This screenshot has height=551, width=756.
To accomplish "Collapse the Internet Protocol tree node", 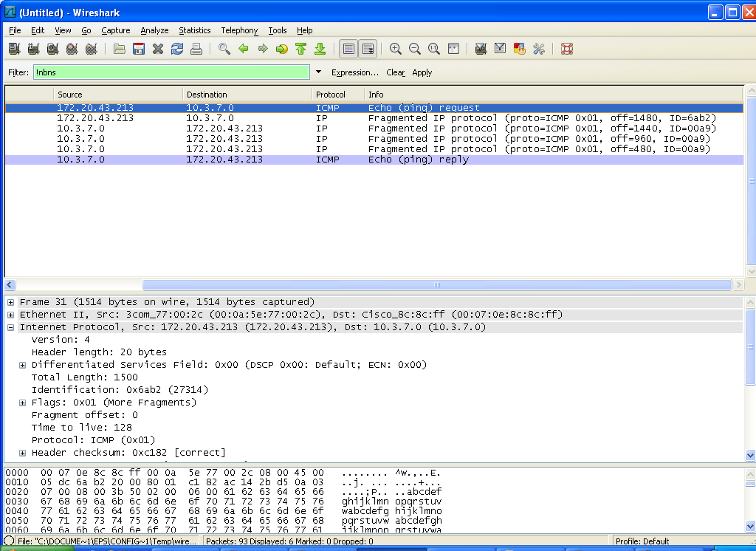I will tap(10, 328).
